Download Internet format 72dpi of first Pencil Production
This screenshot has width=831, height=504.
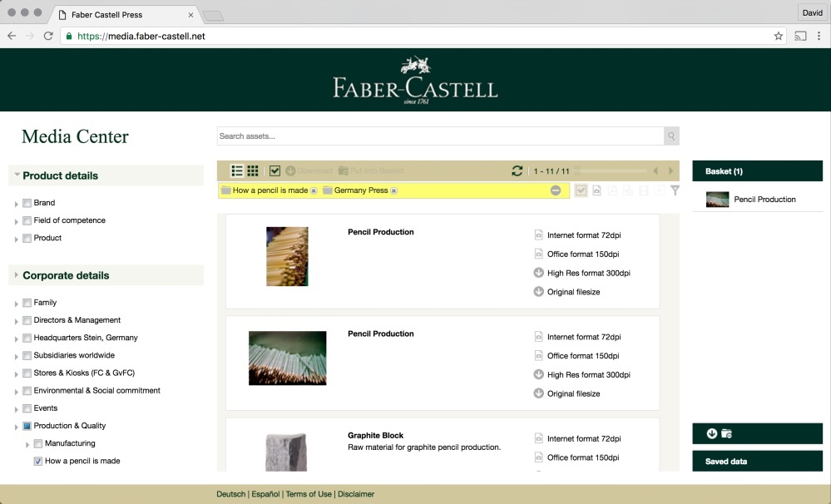pyautogui.click(x=577, y=235)
